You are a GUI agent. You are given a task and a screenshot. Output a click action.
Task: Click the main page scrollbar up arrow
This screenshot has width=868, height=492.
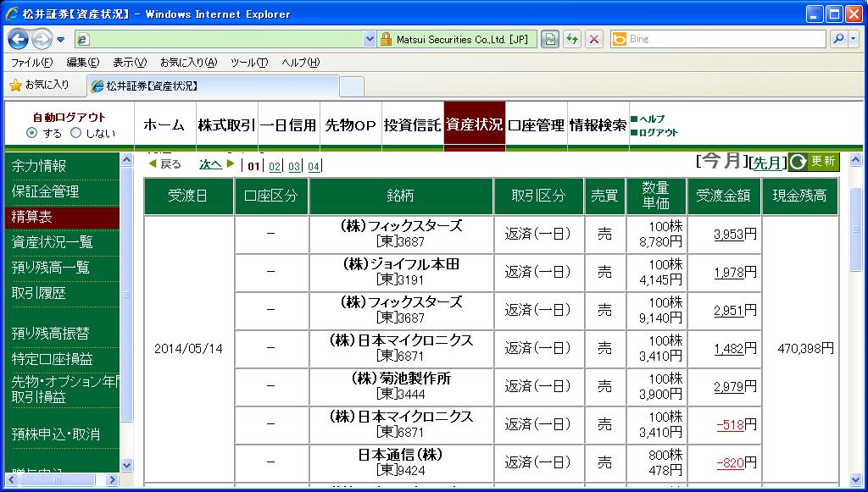(856, 159)
